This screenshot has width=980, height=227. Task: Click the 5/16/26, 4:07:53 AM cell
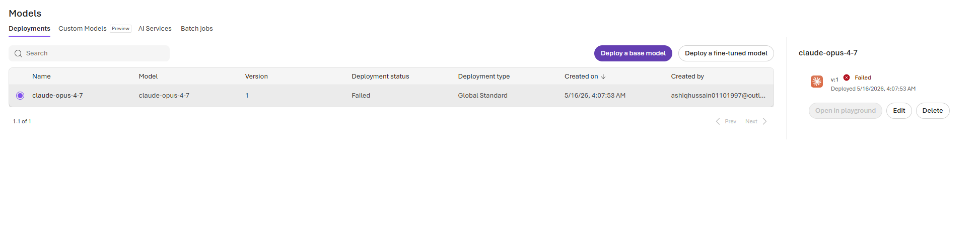coord(595,96)
